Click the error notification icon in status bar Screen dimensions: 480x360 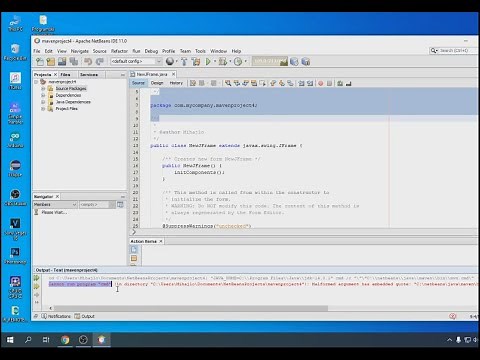click(x=452, y=316)
